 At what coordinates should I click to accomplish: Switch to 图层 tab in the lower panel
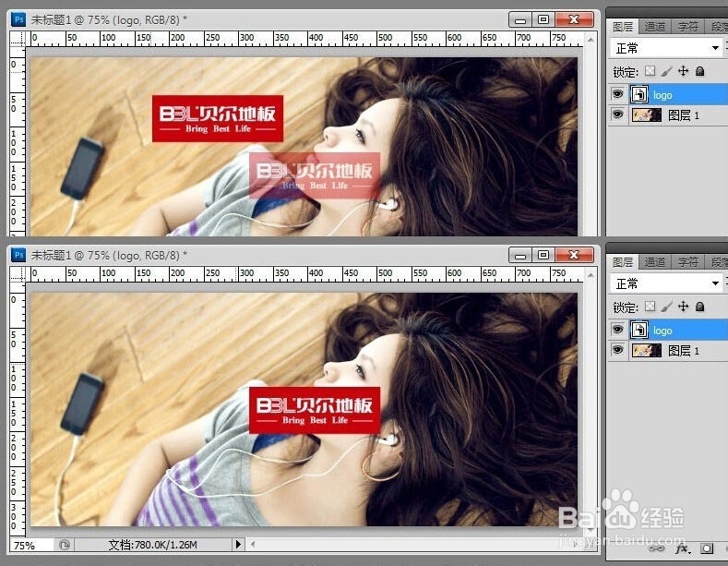622,262
